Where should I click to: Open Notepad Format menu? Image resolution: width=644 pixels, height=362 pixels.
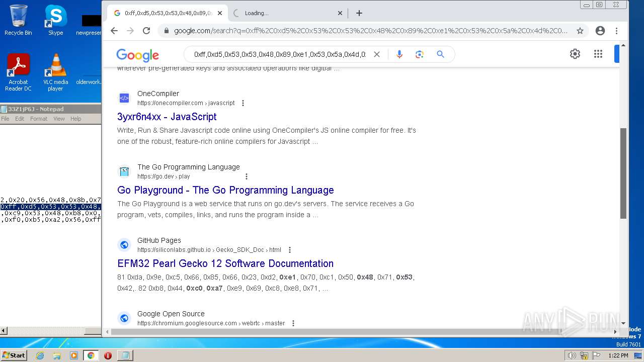(x=39, y=119)
